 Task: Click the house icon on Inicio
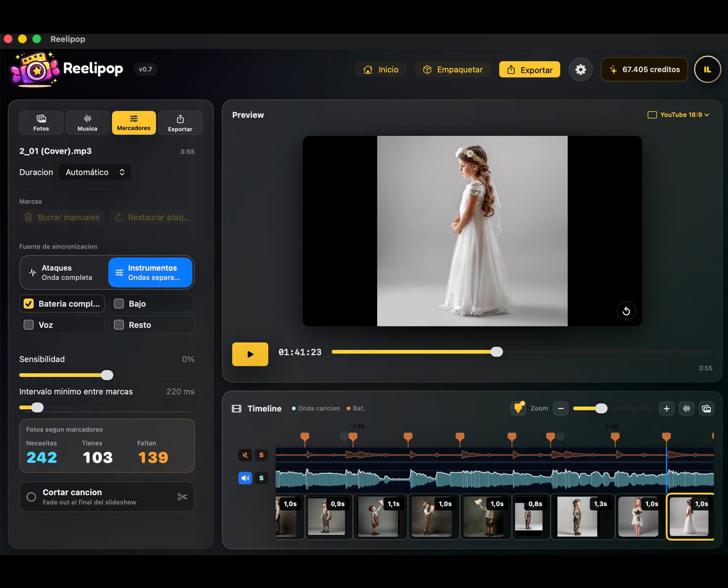[x=368, y=70]
